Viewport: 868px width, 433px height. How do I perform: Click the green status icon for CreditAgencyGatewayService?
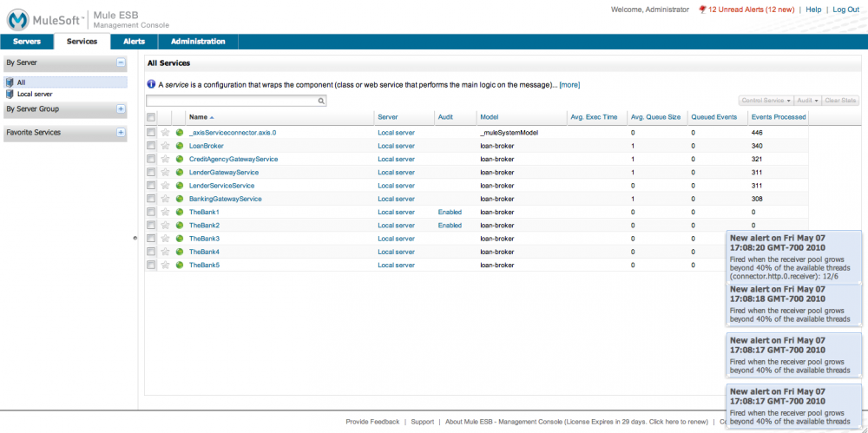[x=180, y=159]
